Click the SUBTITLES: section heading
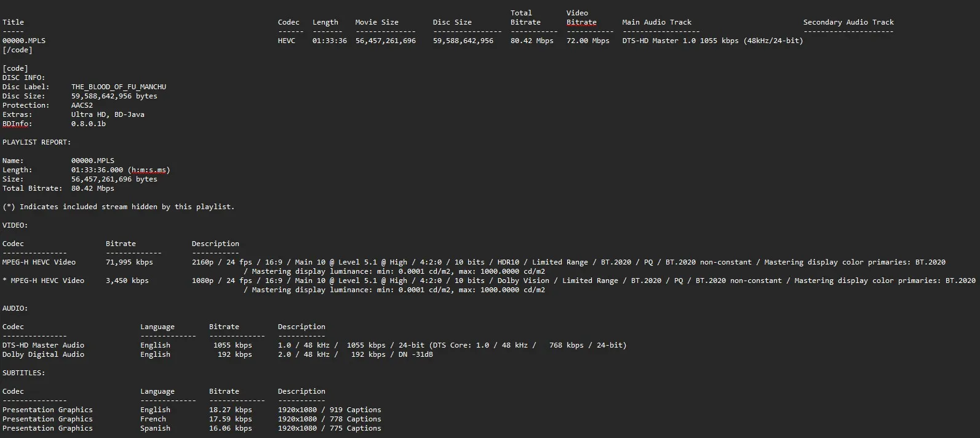The height and width of the screenshot is (438, 980). point(23,373)
